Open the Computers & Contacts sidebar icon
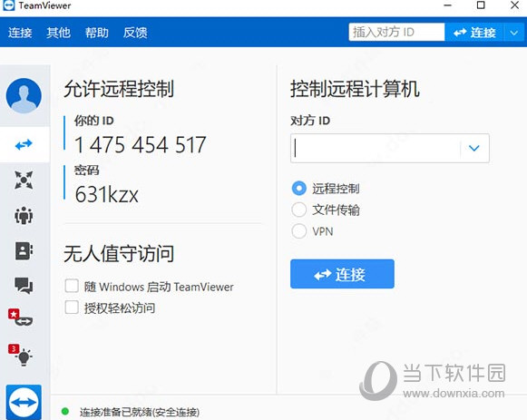The width and height of the screenshot is (527, 420). pos(24,250)
